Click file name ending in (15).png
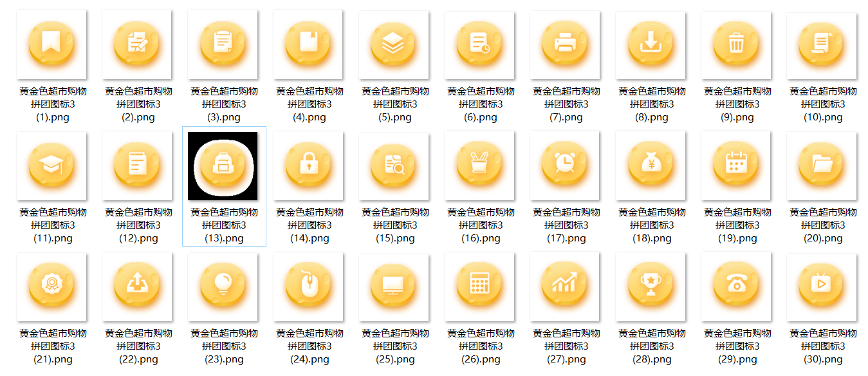The image size is (868, 376). pos(394,225)
